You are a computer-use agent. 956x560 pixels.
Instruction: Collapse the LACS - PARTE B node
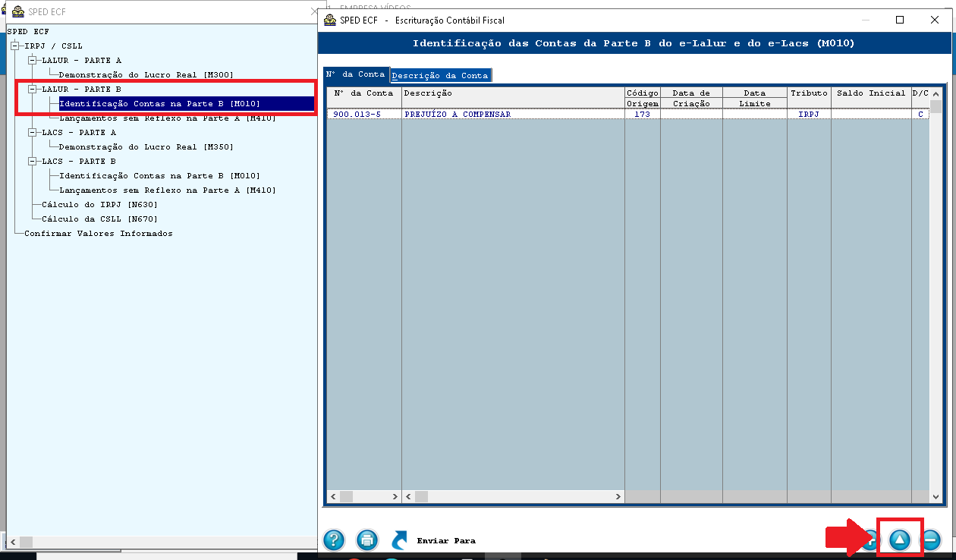pyautogui.click(x=33, y=161)
